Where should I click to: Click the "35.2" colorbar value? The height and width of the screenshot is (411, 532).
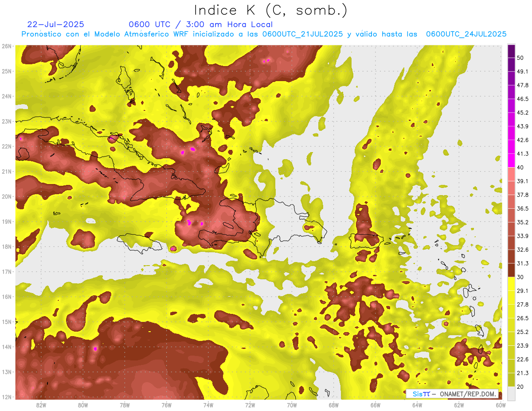coord(523,222)
